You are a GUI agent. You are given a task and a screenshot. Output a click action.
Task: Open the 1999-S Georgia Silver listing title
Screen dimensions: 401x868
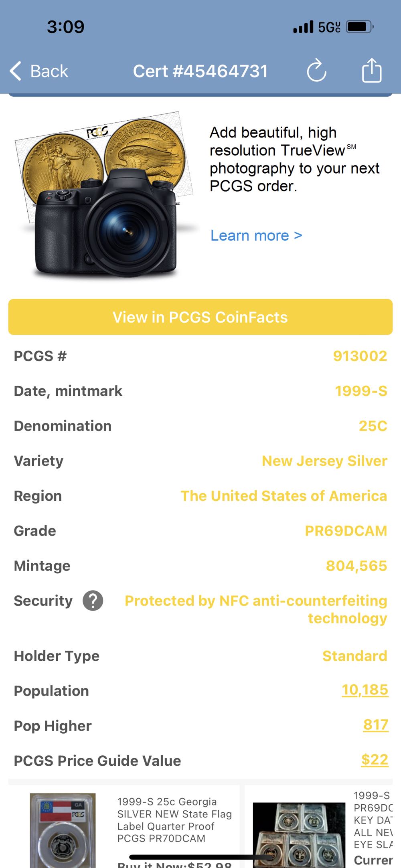click(174, 820)
